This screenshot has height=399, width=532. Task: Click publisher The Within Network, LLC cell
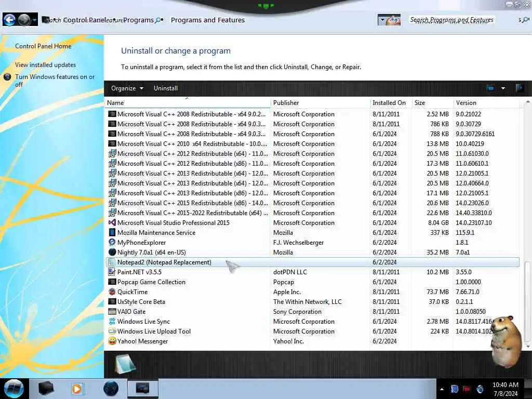[307, 301]
